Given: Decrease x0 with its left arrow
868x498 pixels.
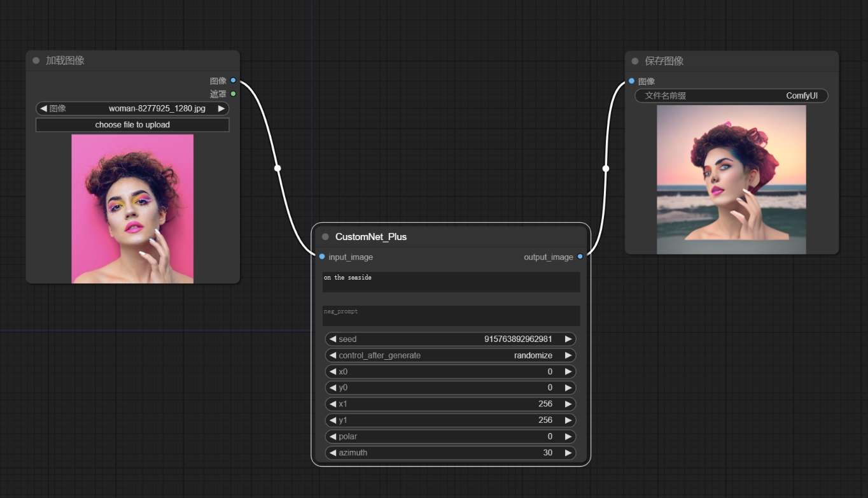Looking at the screenshot, I should pyautogui.click(x=333, y=371).
